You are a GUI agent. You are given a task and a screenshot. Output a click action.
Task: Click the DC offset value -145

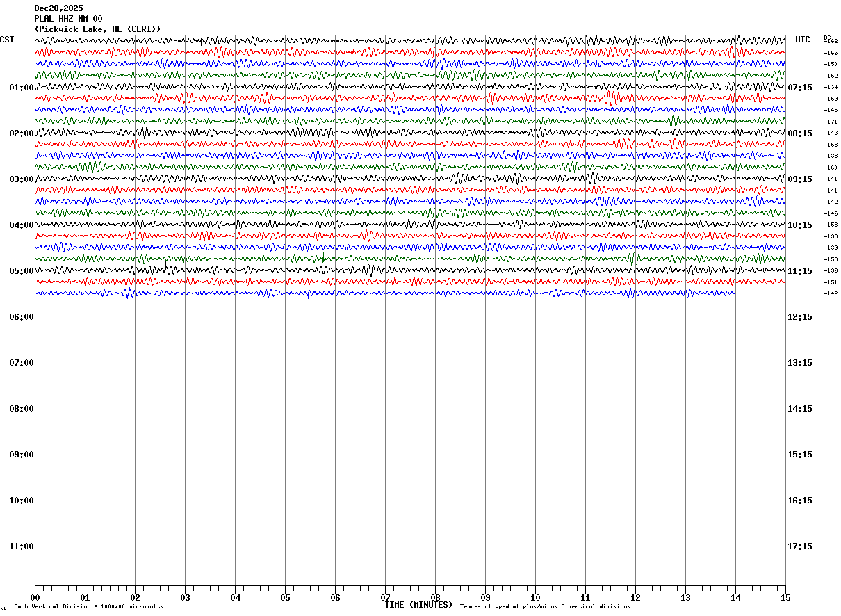coord(831,110)
